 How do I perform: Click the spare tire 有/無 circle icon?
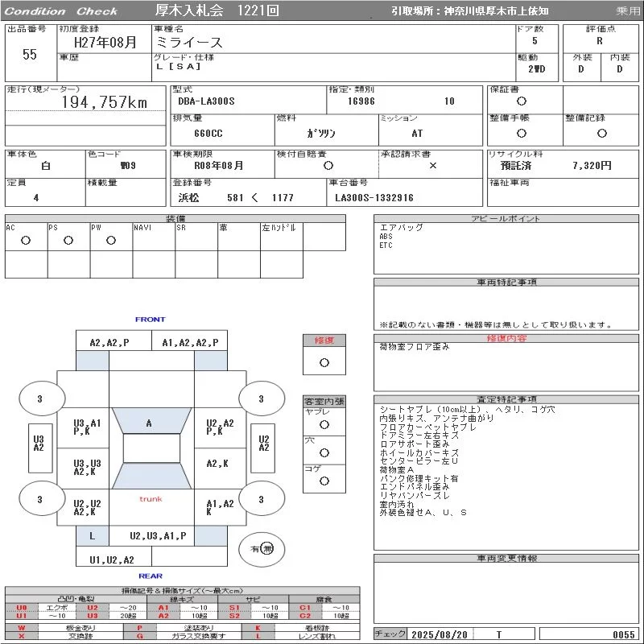coord(262,548)
